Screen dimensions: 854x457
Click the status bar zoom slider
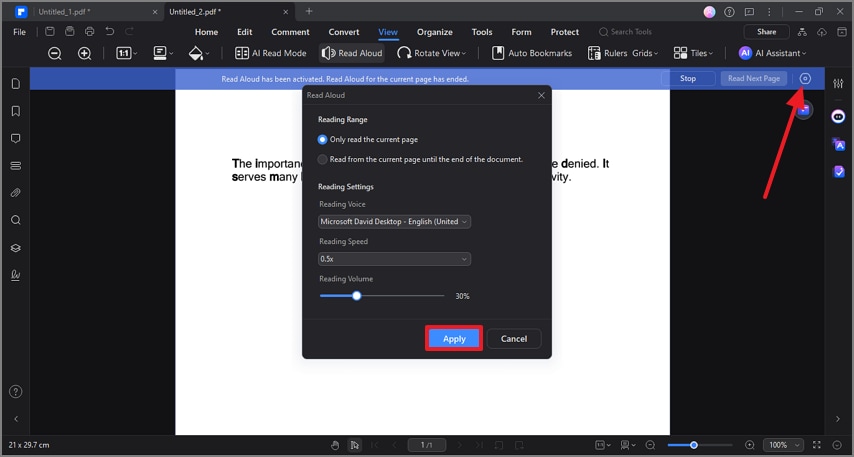coord(700,445)
